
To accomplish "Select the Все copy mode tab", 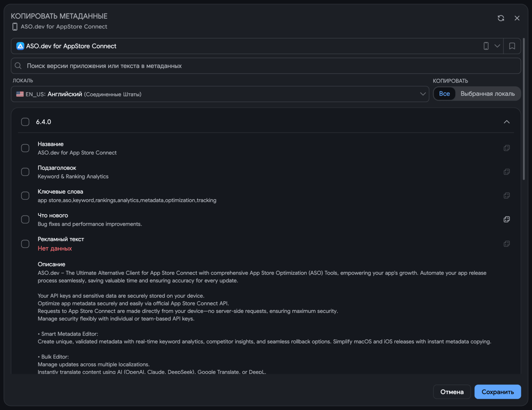I will tap(444, 94).
